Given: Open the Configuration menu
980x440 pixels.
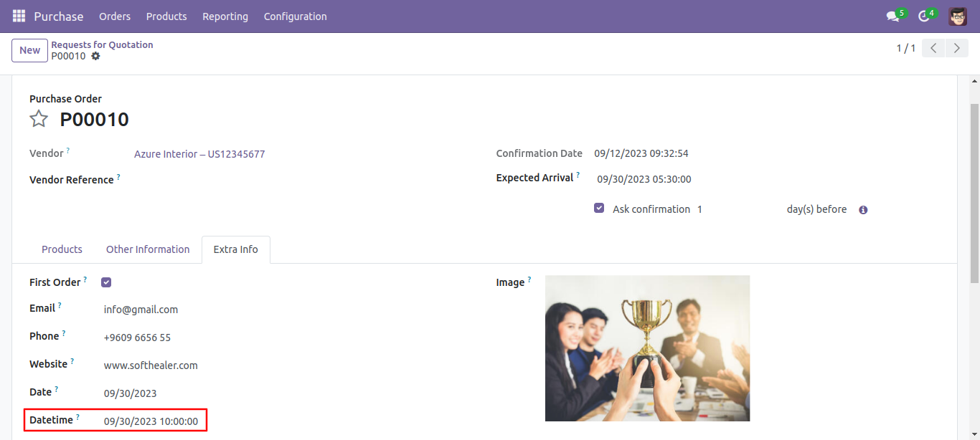Looking at the screenshot, I should pos(296,16).
